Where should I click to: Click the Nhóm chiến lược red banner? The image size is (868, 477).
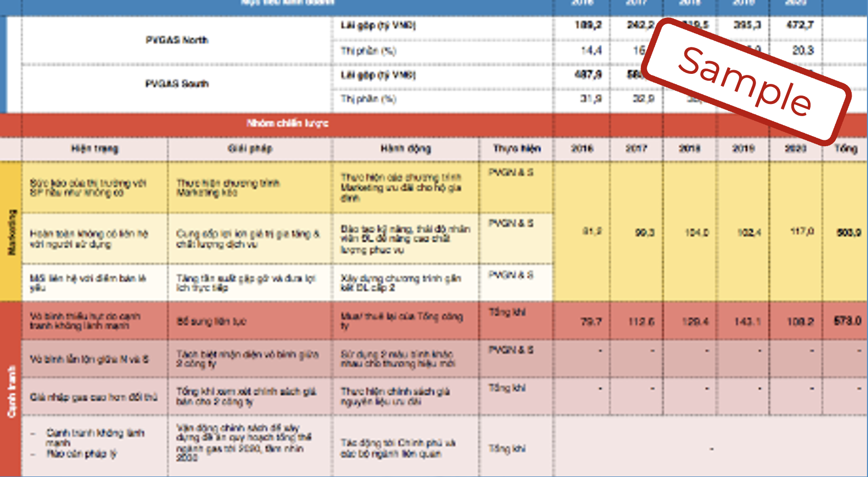(x=287, y=123)
